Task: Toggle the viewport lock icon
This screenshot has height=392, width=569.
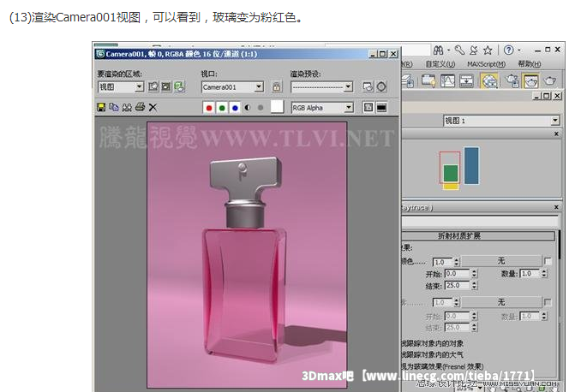Action: coord(277,86)
